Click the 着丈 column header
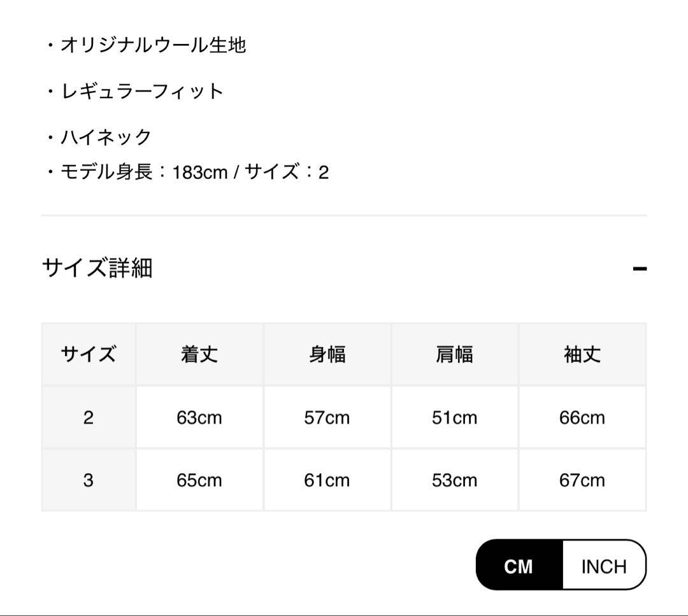688x616 pixels. coord(199,354)
